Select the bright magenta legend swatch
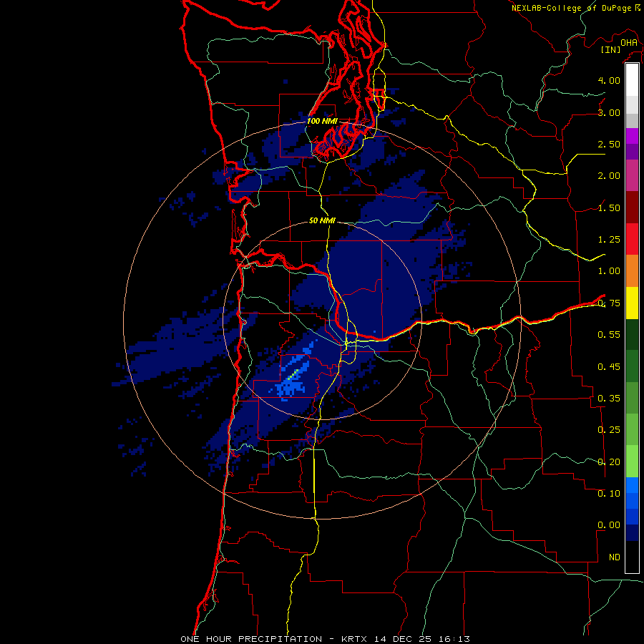644x644 pixels. tap(632, 136)
